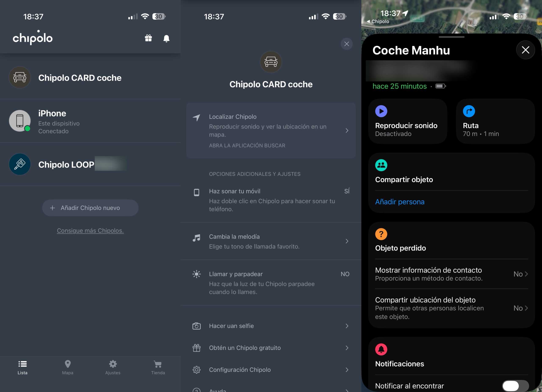Open Hacer uan selfie option
The height and width of the screenshot is (392, 542).
click(271, 326)
